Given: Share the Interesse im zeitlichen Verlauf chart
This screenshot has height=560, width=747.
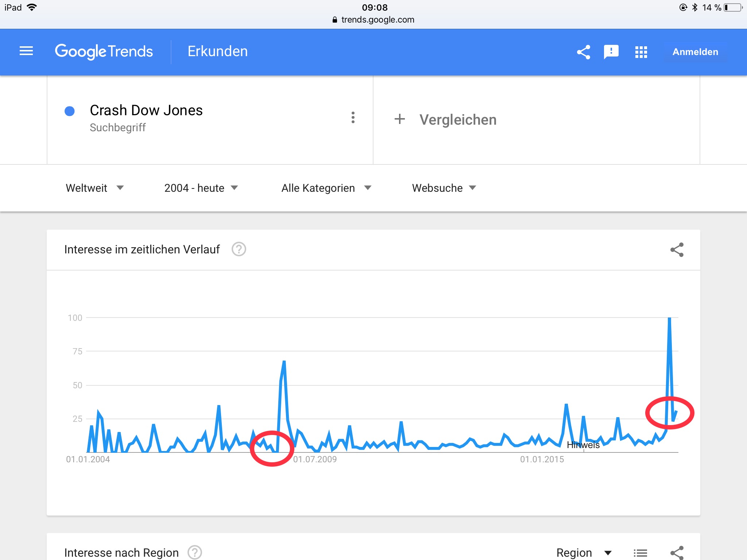Looking at the screenshot, I should tap(677, 250).
